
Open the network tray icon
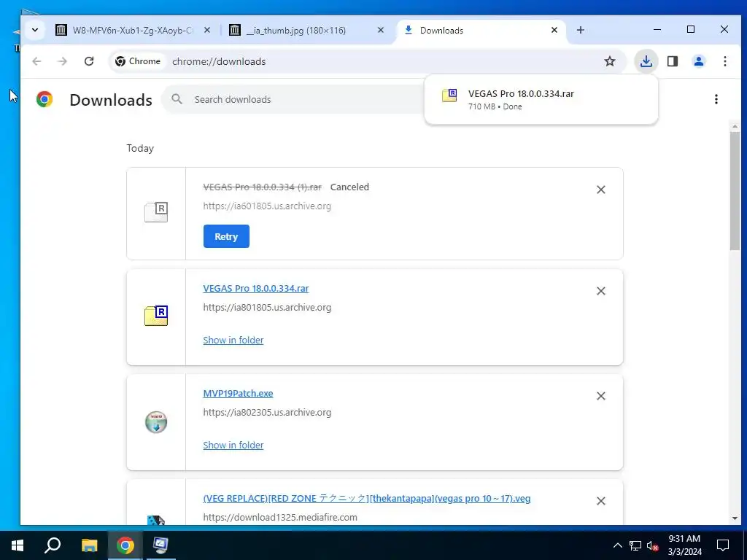click(635, 545)
